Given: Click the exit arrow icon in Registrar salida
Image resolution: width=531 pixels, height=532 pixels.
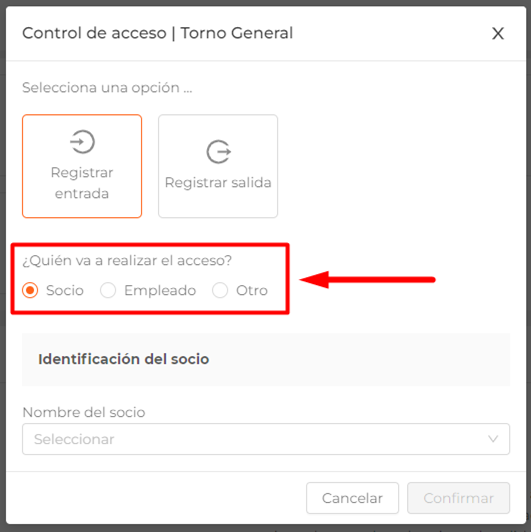Looking at the screenshot, I should point(219,152).
